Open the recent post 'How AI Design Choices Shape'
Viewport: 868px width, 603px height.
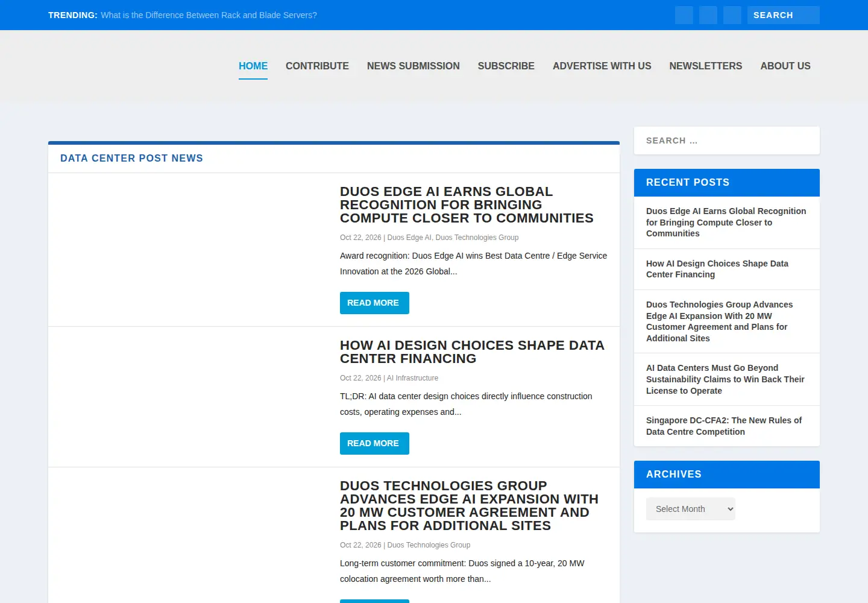pyautogui.click(x=717, y=269)
